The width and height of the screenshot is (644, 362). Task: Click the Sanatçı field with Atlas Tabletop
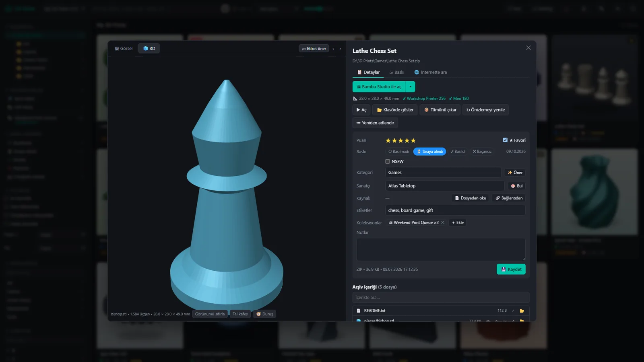click(x=444, y=186)
